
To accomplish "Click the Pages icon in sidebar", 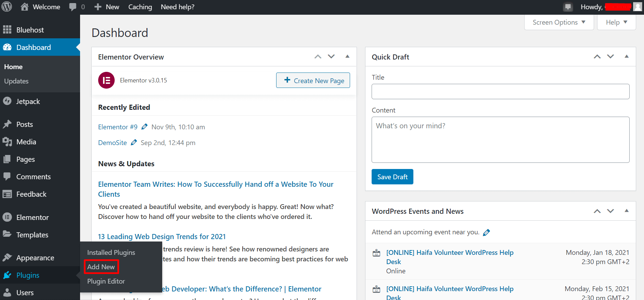I will 7,159.
